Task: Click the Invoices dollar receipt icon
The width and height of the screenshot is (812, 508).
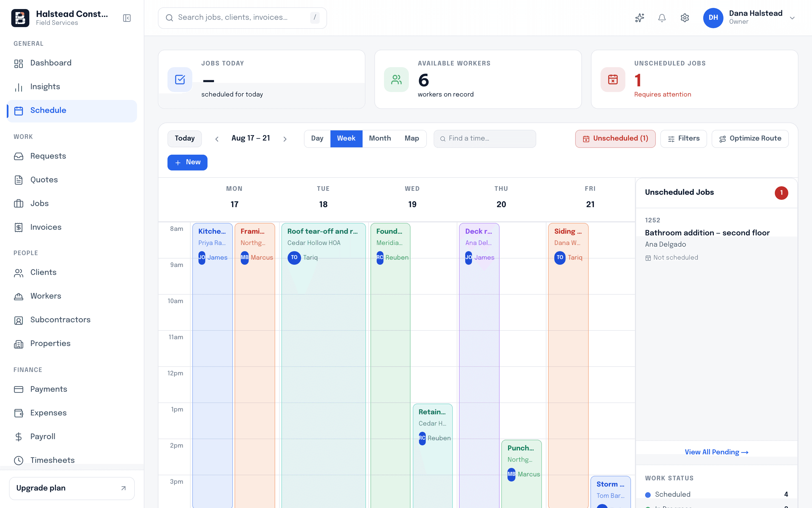Action: (x=18, y=227)
